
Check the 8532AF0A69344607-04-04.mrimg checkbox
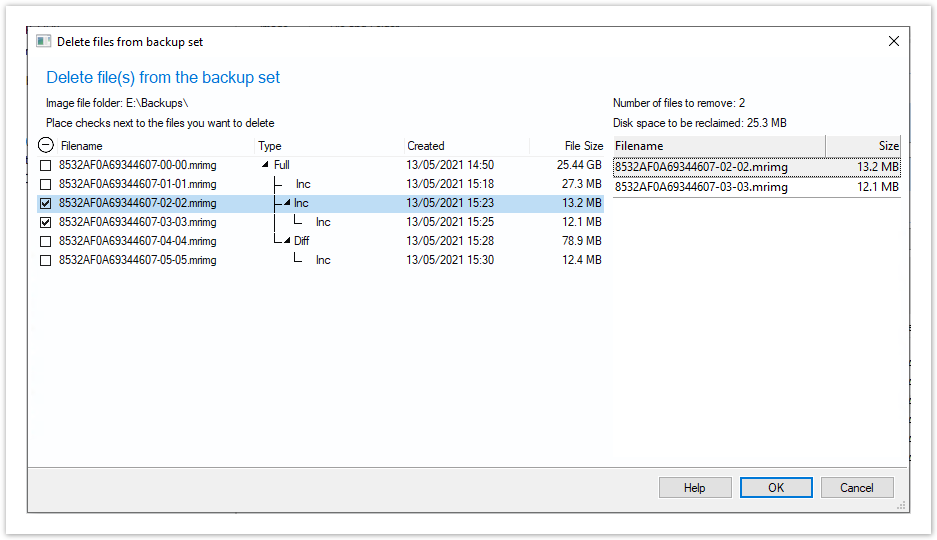pyautogui.click(x=45, y=242)
